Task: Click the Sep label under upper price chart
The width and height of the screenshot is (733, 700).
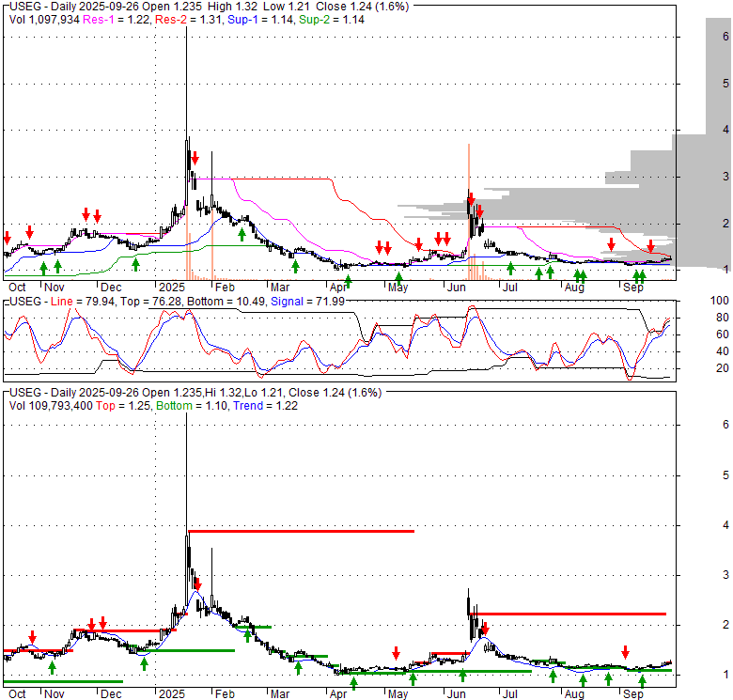Action: [633, 288]
